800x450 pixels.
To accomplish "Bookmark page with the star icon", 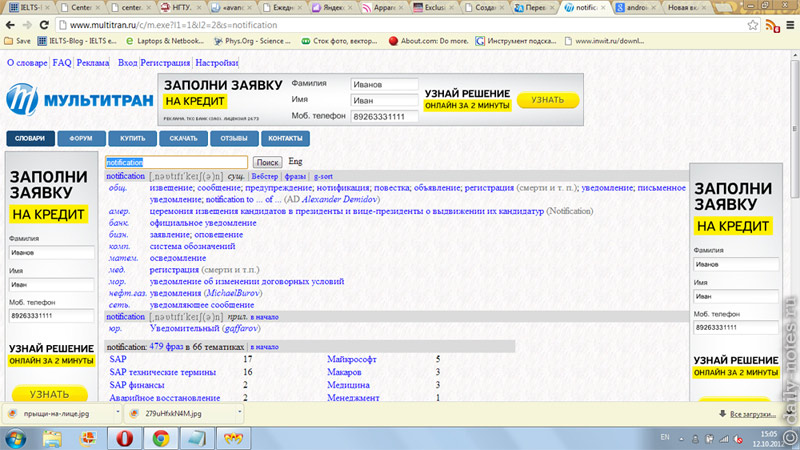I will pos(753,25).
